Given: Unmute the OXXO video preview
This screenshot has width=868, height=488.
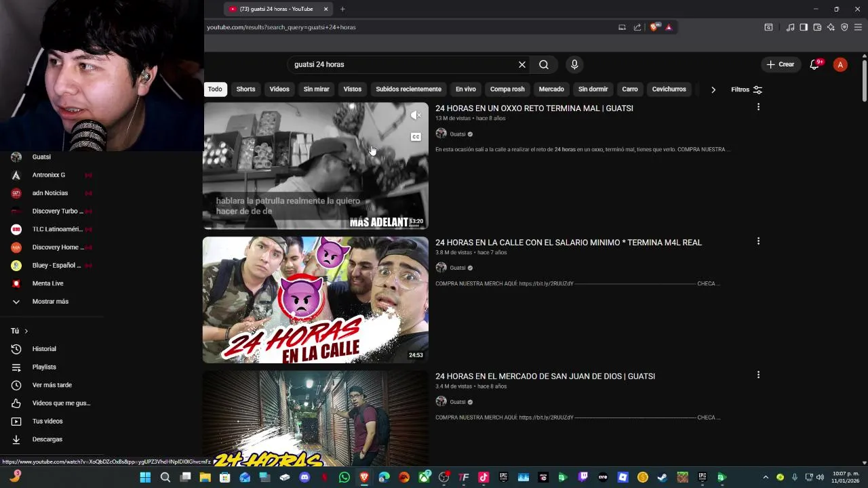Looking at the screenshot, I should pos(416,115).
